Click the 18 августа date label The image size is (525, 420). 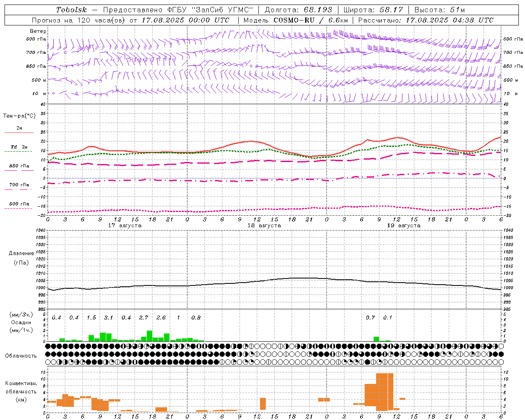tap(264, 226)
